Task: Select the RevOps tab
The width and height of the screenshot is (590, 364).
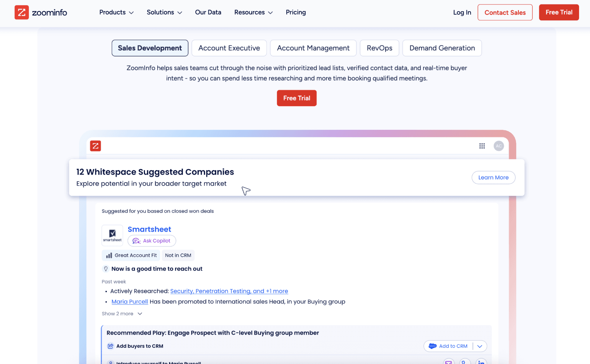Action: click(x=379, y=48)
